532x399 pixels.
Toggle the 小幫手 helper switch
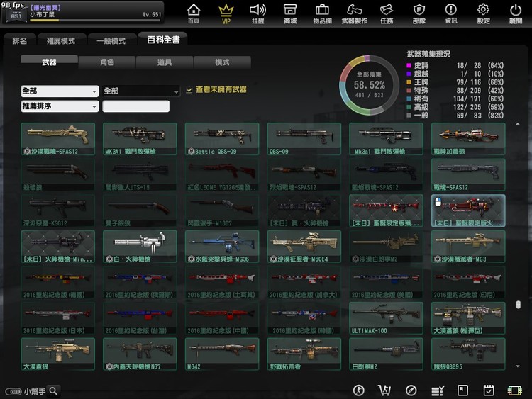tap(13, 391)
